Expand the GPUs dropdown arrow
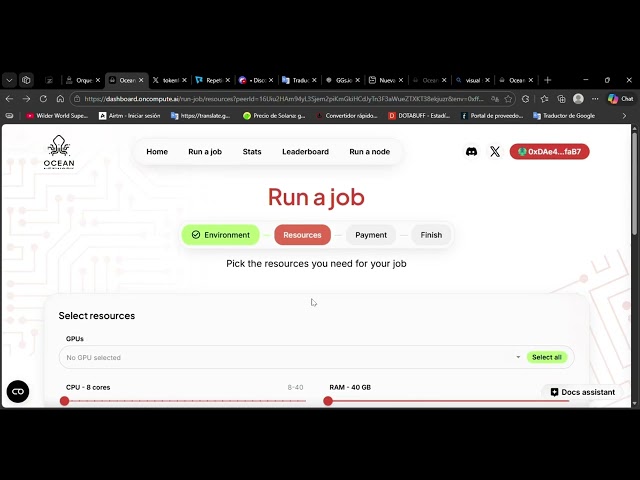640x480 pixels. [518, 357]
